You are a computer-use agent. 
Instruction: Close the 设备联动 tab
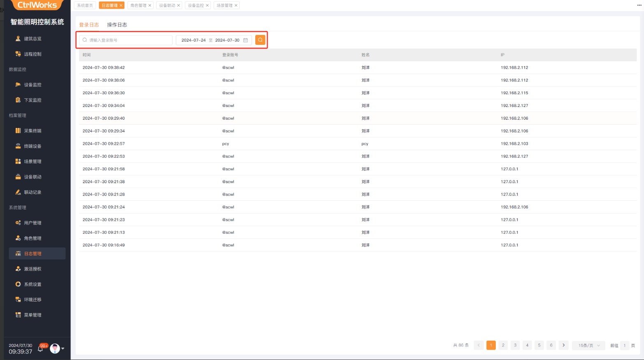tap(179, 5)
